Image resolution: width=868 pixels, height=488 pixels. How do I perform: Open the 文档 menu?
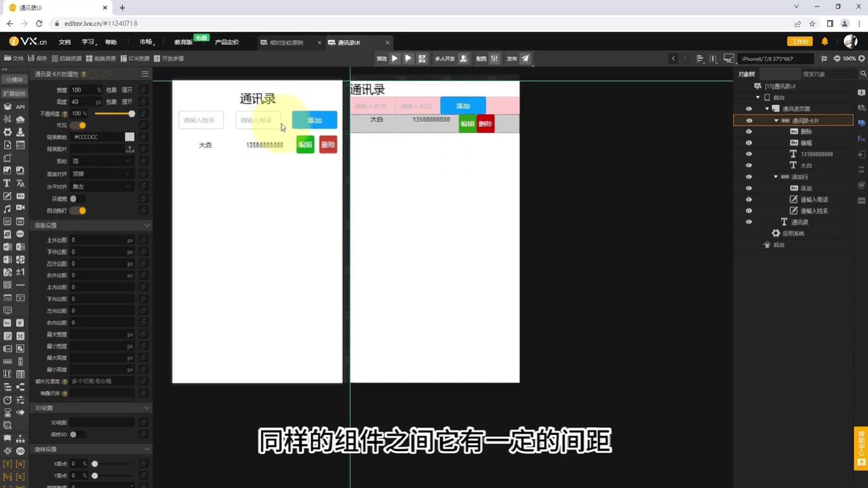click(x=65, y=42)
